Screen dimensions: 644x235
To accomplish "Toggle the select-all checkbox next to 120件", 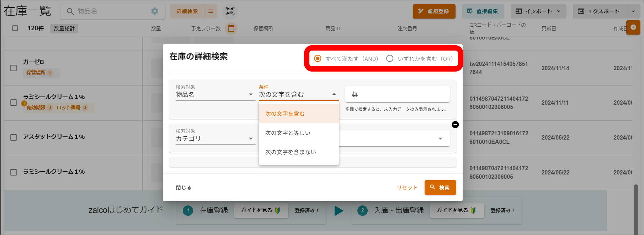I will [x=15, y=28].
